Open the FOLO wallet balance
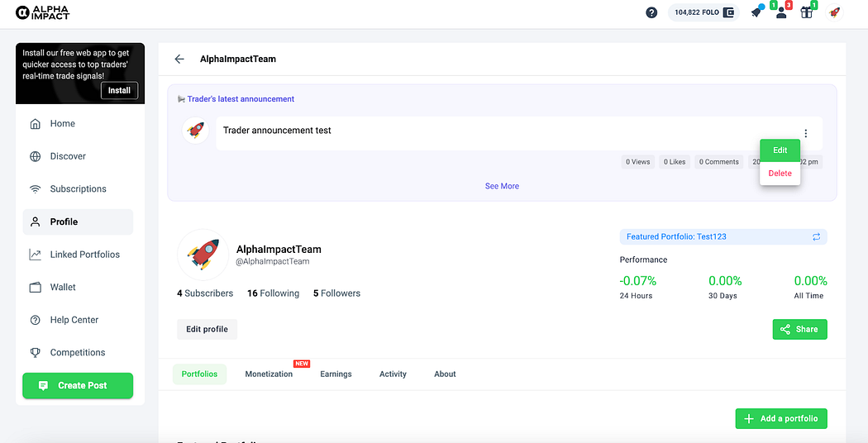The width and height of the screenshot is (868, 443). coord(703,12)
